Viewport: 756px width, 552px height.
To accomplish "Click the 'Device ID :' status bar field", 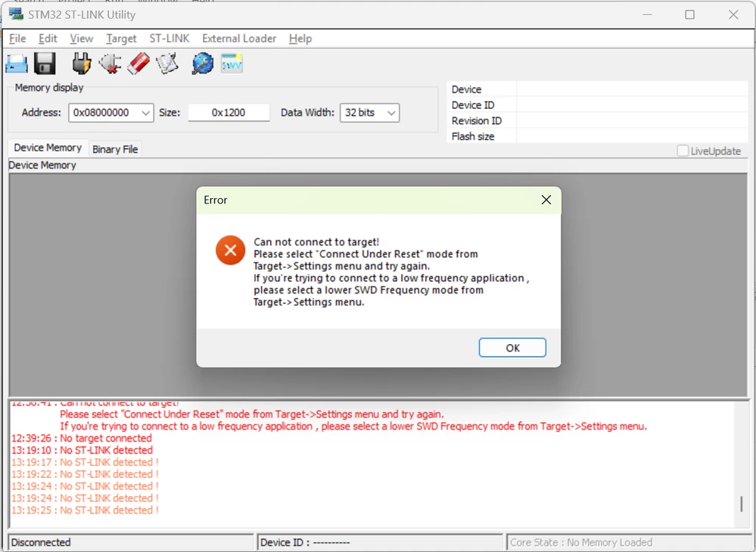I will [x=380, y=542].
